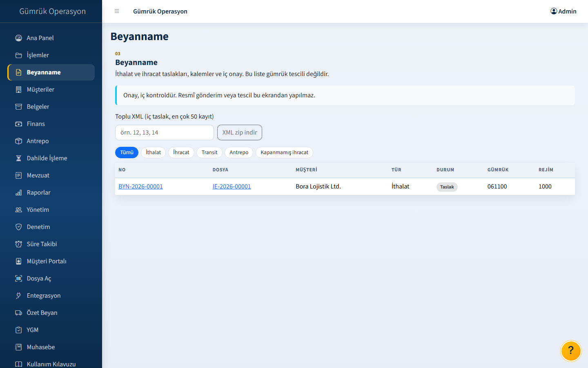Open file IE-2026-00001 link
This screenshot has width=588, height=368.
point(232,186)
